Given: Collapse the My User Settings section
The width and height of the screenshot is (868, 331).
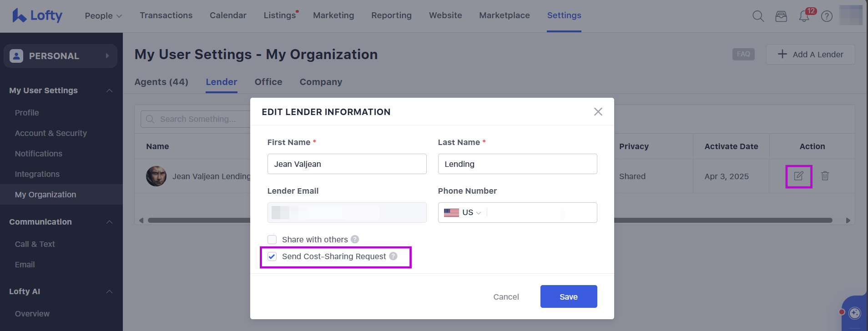Looking at the screenshot, I should (109, 90).
